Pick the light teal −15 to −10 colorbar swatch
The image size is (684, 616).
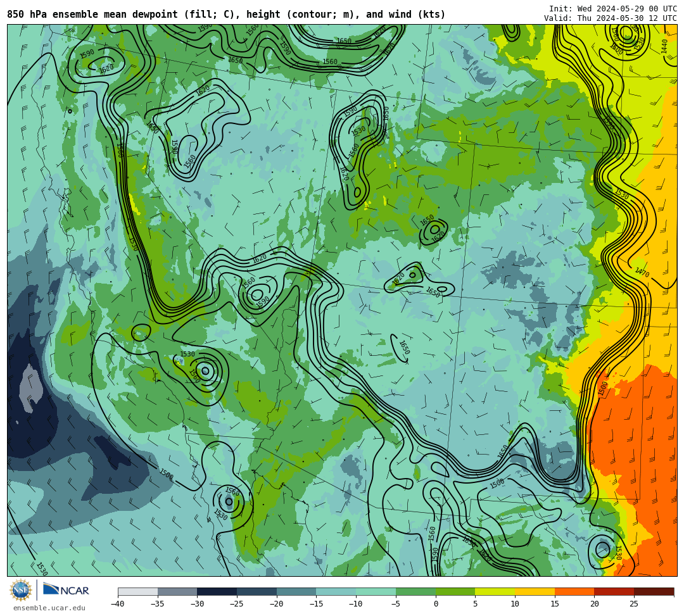click(336, 591)
